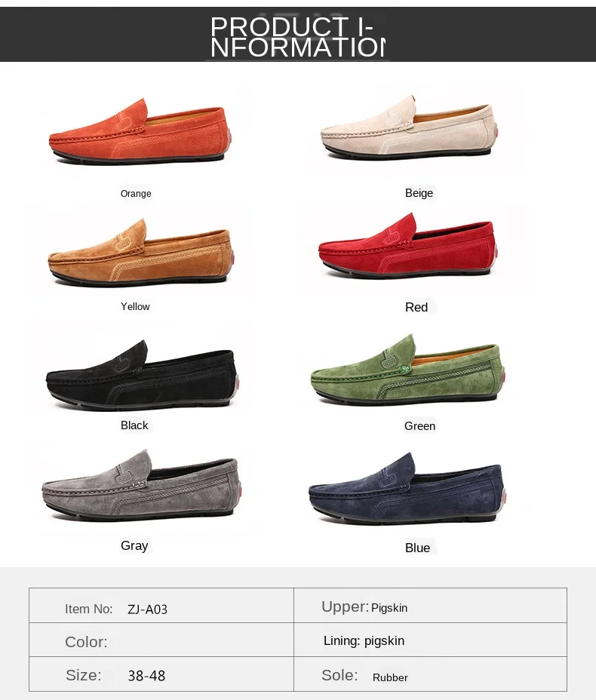
Task: Select the red loafer image
Action: pos(408,246)
